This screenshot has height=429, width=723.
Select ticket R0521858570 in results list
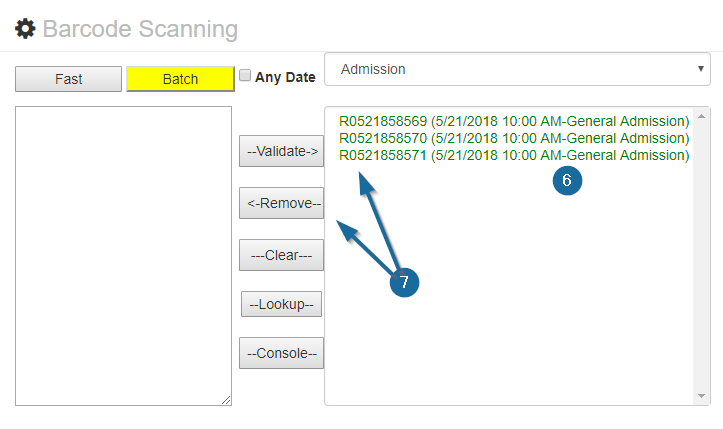point(514,138)
